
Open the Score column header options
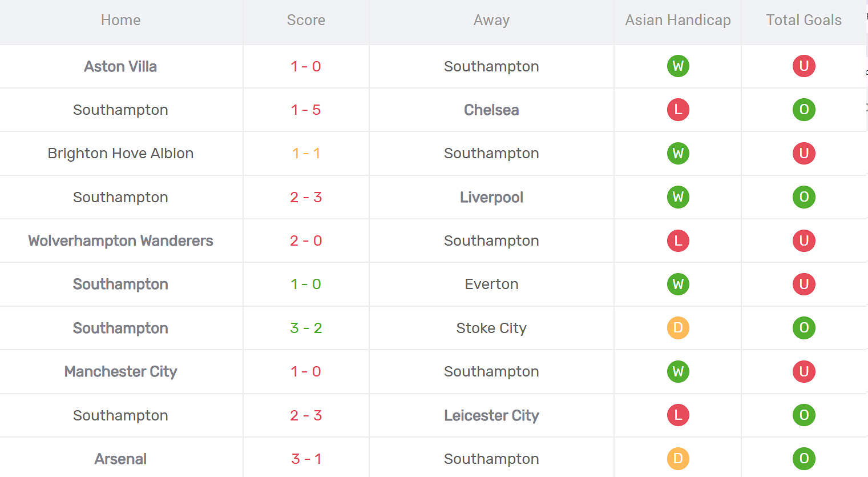[x=306, y=20]
